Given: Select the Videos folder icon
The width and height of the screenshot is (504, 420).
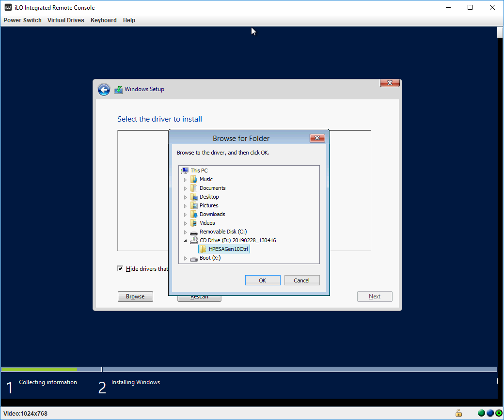Looking at the screenshot, I should pyautogui.click(x=193, y=223).
